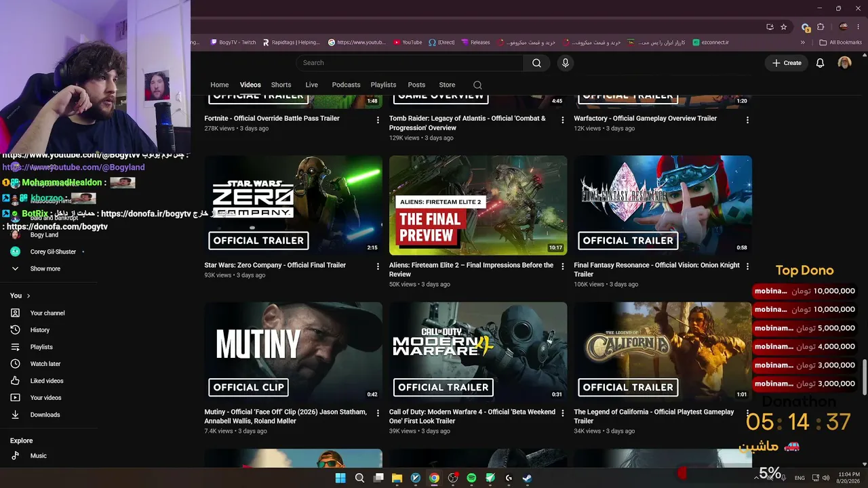Open Task View in the taskbar
Viewport: 868px width, 488px height.
point(378,478)
